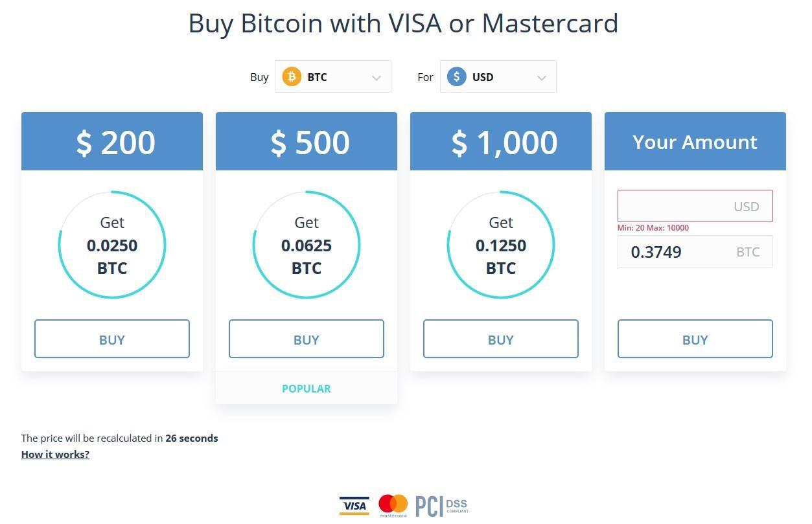Click the 0.0250 BTC circular indicator
The width and height of the screenshot is (812, 524).
[x=112, y=245]
